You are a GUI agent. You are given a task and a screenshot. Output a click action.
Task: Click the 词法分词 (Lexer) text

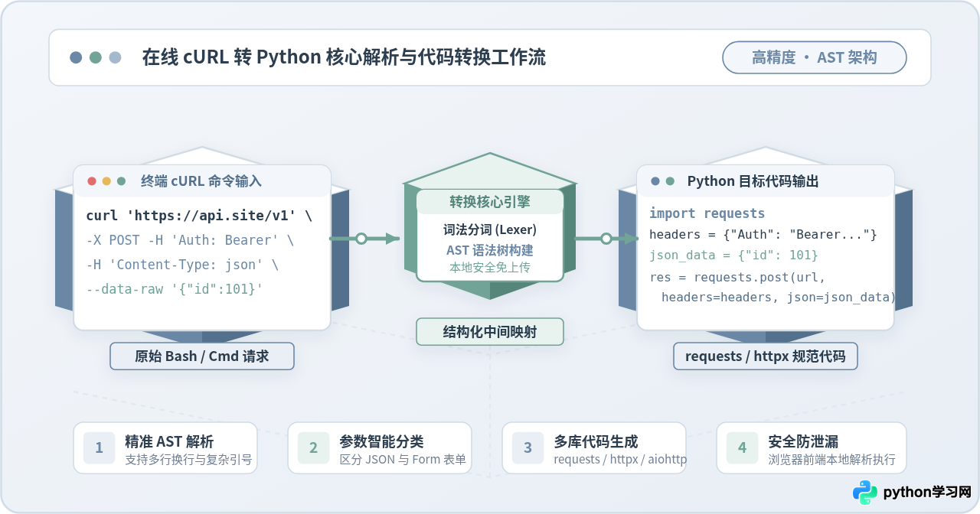click(x=490, y=229)
